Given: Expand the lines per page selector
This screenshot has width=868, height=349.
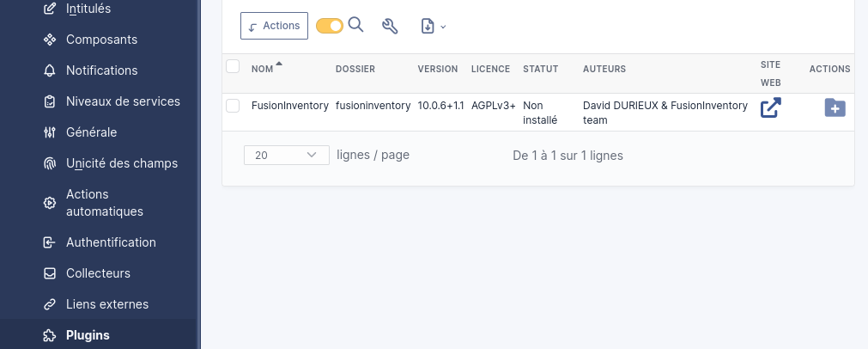Looking at the screenshot, I should pyautogui.click(x=287, y=156).
